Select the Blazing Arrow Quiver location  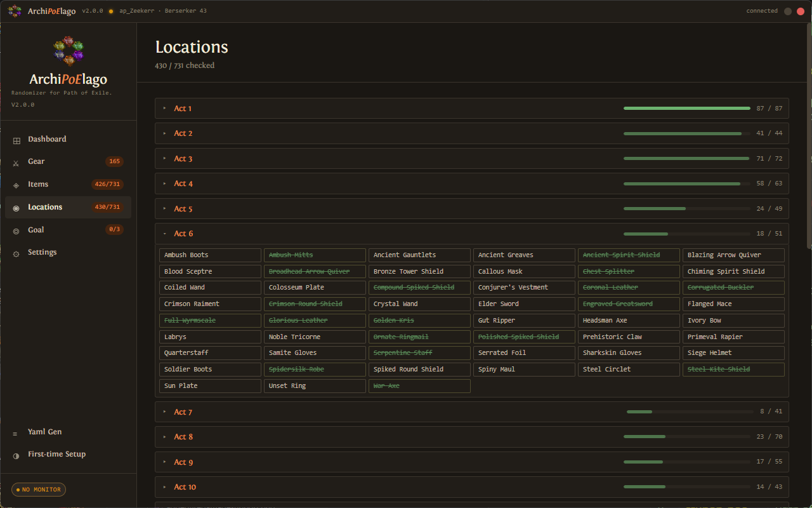click(733, 255)
